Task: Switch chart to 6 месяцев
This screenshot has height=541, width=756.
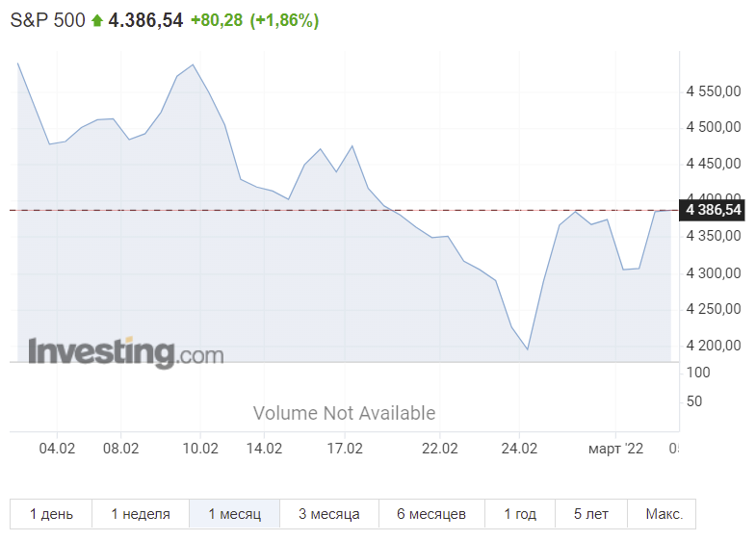Action: pyautogui.click(x=431, y=514)
